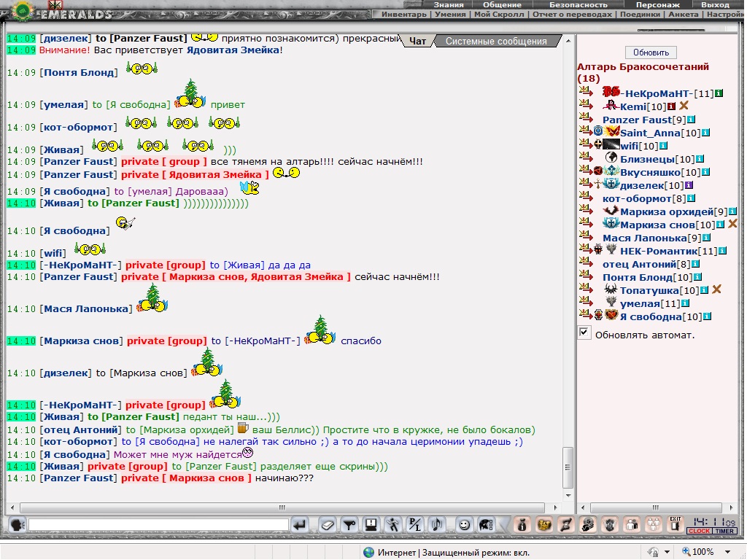The image size is (747, 560).
Task: Open the smiley emoticon picker
Action: tap(464, 525)
